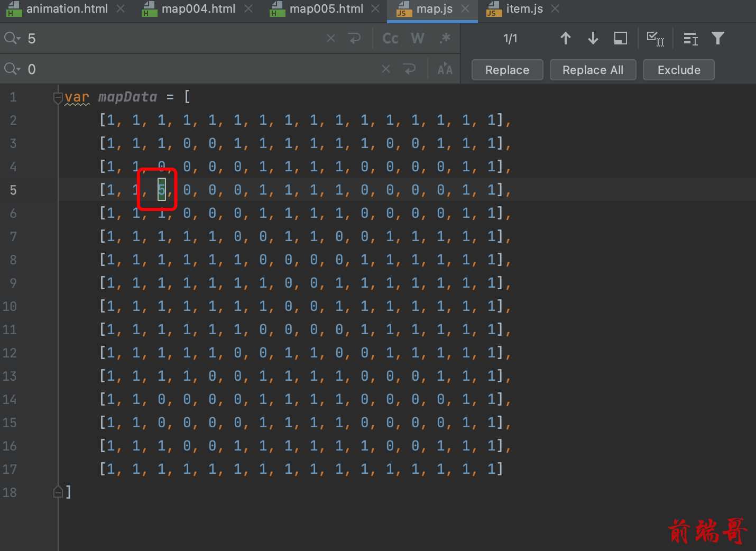
Task: Click the 1/1 match counter
Action: [510, 39]
